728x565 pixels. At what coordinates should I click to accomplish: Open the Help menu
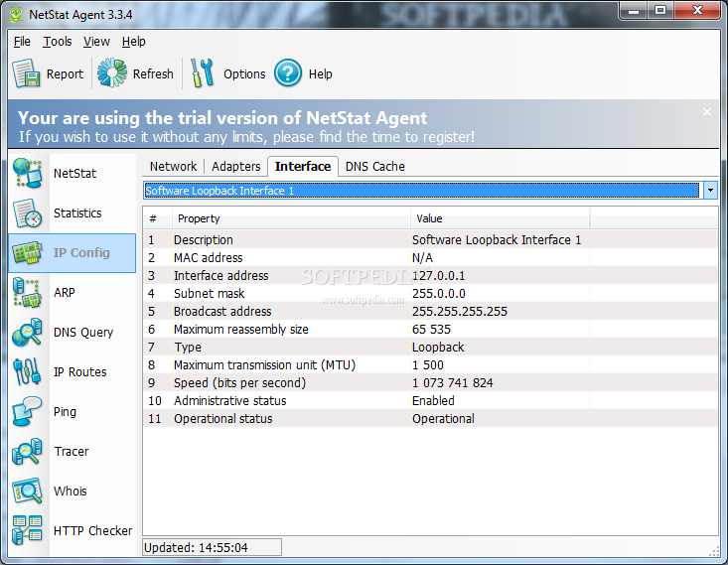tap(134, 42)
